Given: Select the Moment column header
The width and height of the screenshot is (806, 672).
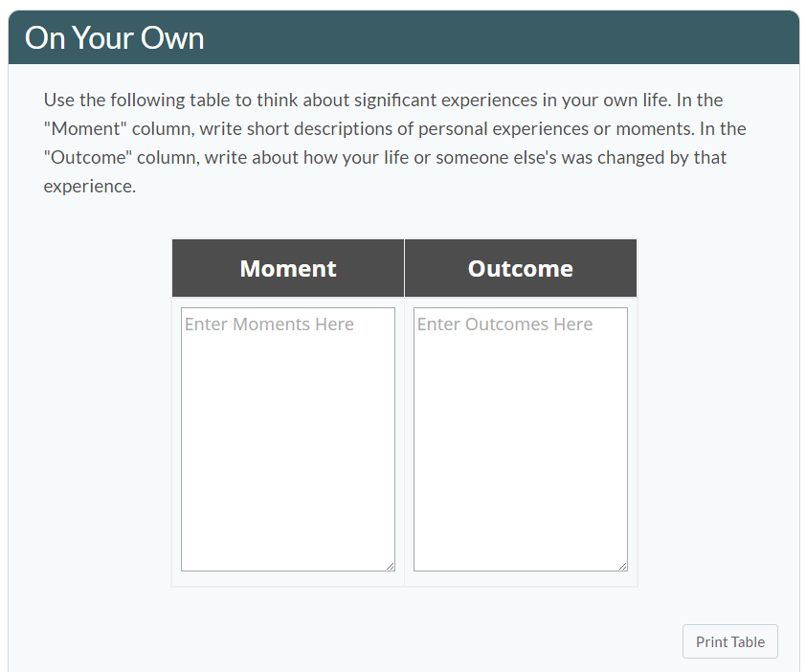Looking at the screenshot, I should tap(288, 268).
